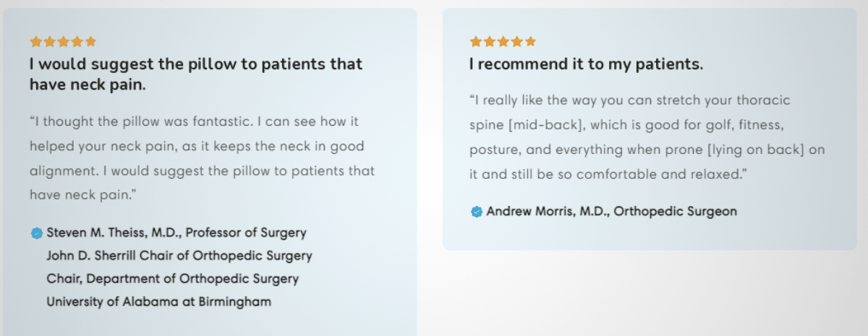Viewport: 868px width, 336px height.
Task: Click the "John D. Sherrill Chair" line
Action: pos(179,256)
